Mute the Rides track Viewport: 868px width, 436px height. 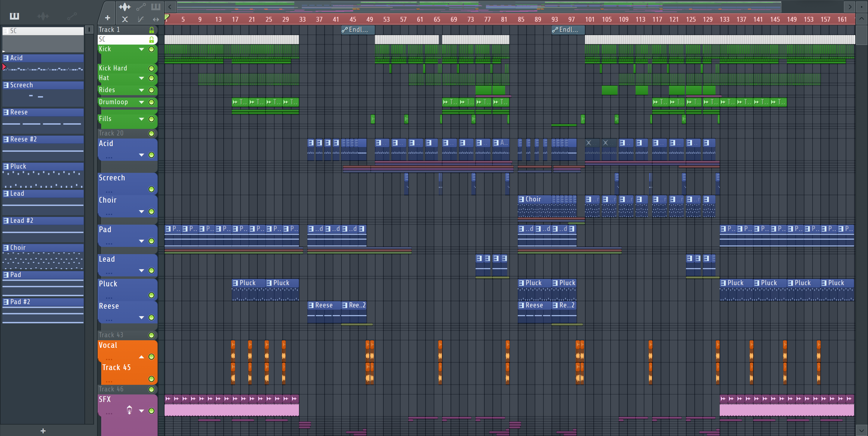pos(152,90)
